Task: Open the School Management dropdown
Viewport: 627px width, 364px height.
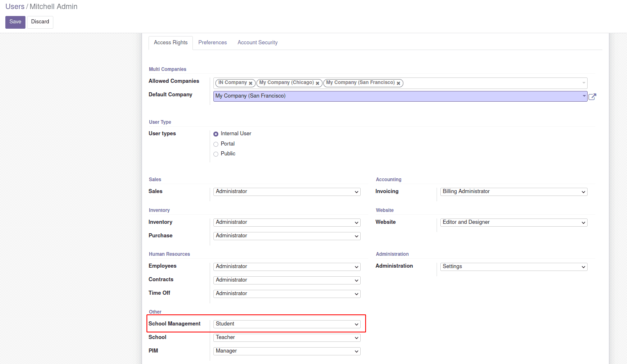Action: tap(287, 324)
